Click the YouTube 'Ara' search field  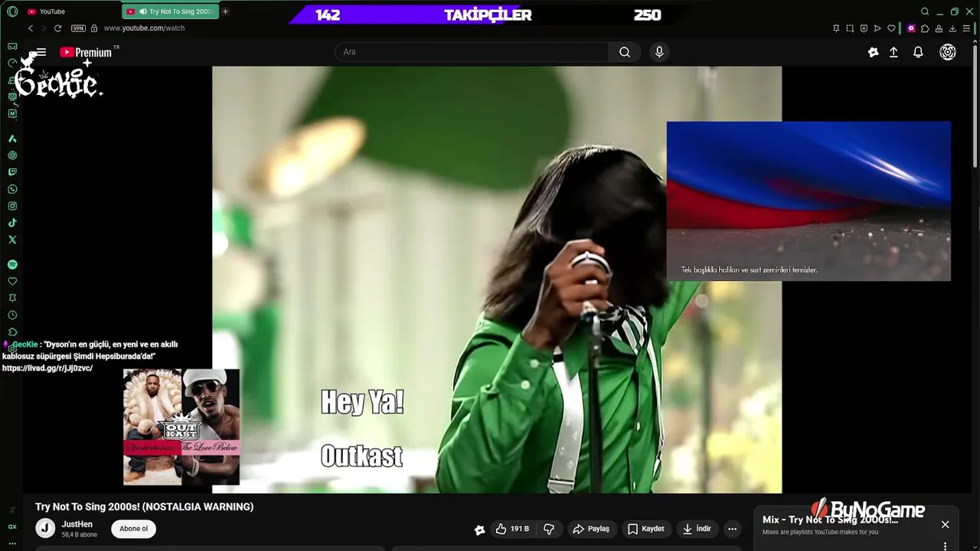471,52
